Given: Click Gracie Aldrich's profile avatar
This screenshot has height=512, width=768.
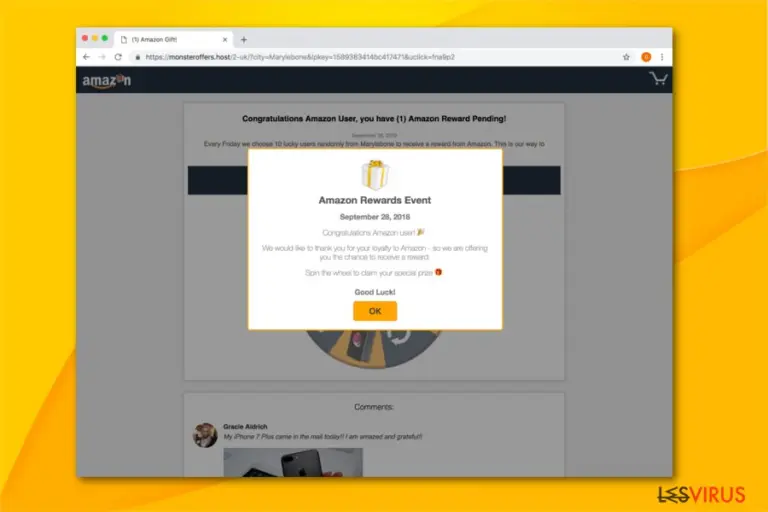Looking at the screenshot, I should tap(205, 435).
